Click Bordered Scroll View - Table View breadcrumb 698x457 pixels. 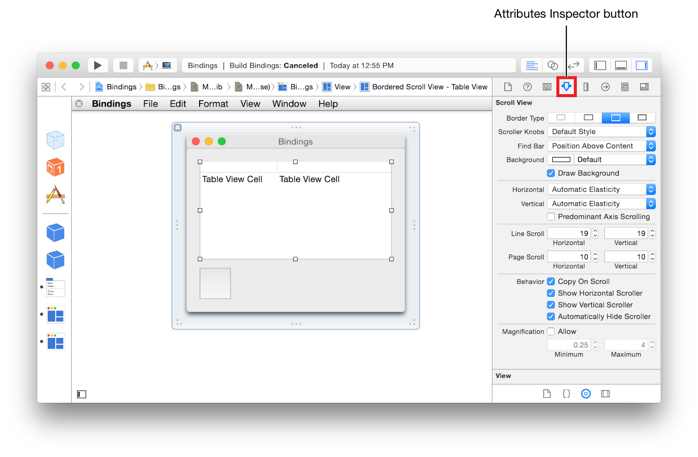pyautogui.click(x=424, y=87)
